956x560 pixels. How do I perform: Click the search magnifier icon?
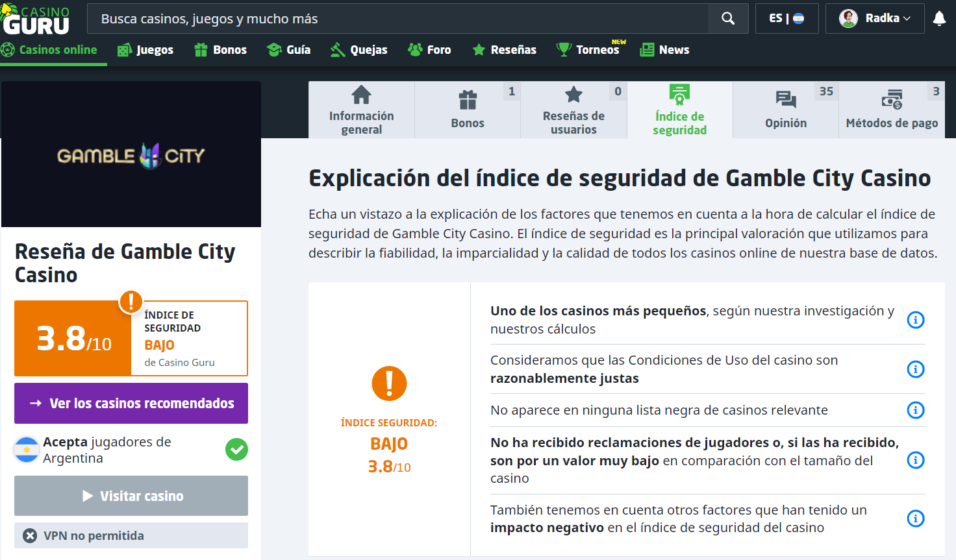point(728,19)
